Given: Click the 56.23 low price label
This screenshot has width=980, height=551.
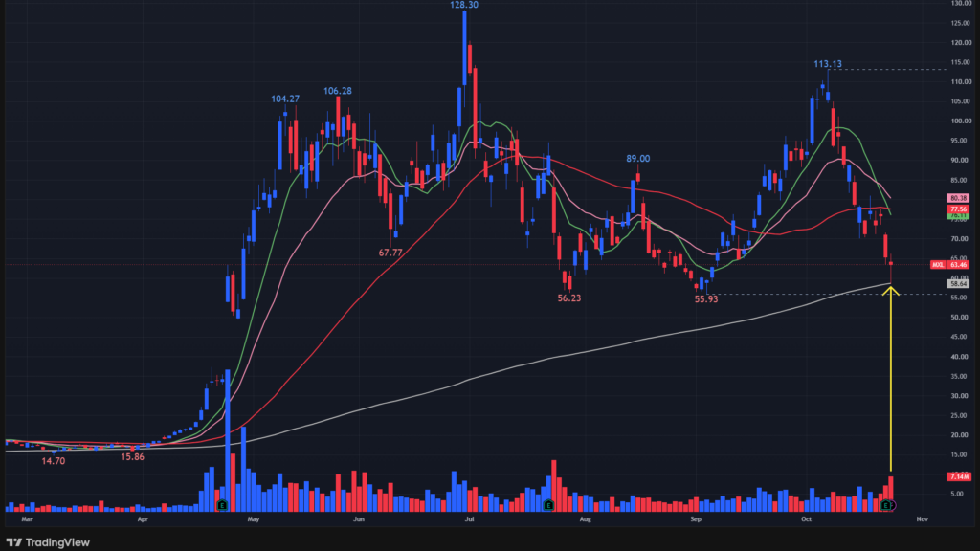Looking at the screenshot, I should [x=569, y=298].
